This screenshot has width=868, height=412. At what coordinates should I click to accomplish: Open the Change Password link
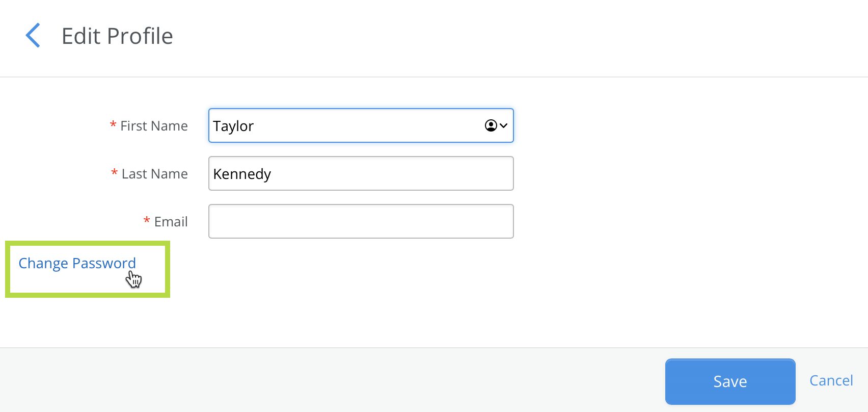coord(77,263)
